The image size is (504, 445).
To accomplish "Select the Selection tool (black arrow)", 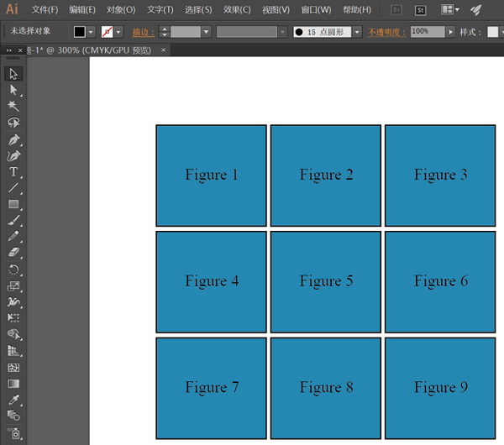I will click(x=13, y=74).
